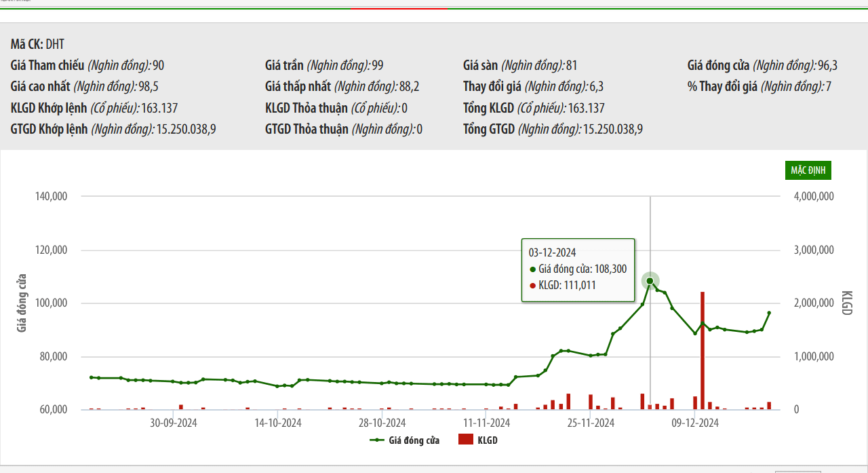Click the 30-09-2024 date axis label
The width and height of the screenshot is (868, 473).
[173, 423]
